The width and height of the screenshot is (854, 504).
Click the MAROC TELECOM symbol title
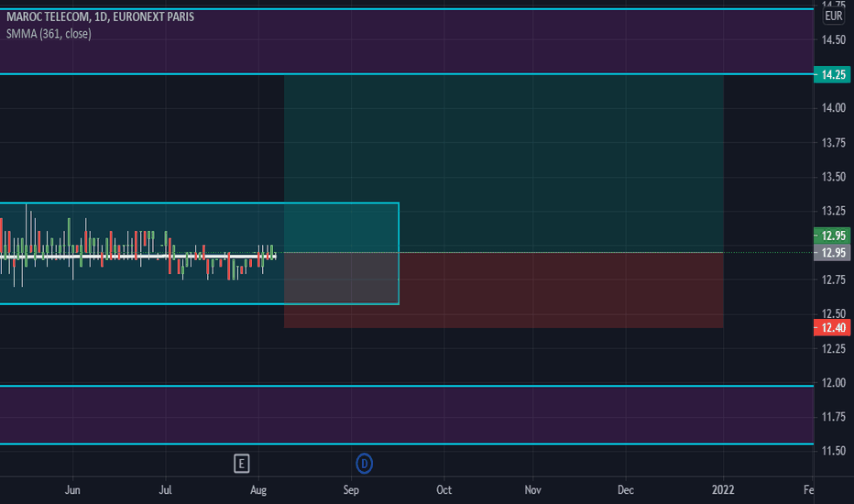click(x=100, y=16)
